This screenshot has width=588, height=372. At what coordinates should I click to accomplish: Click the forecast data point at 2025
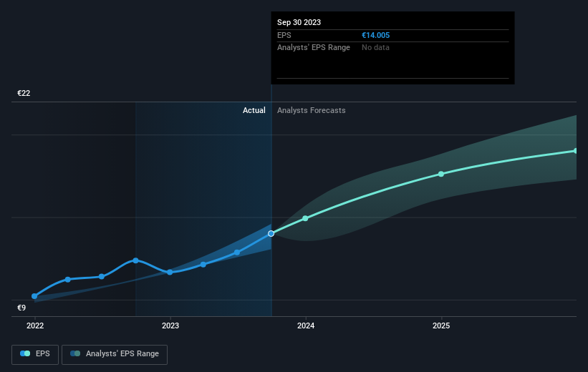tap(441, 174)
